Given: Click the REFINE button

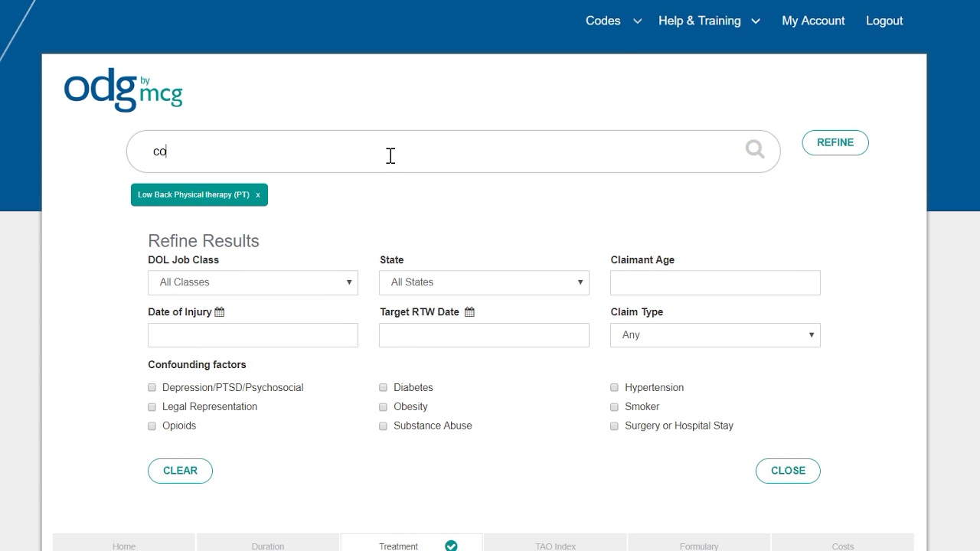Looking at the screenshot, I should coord(835,142).
